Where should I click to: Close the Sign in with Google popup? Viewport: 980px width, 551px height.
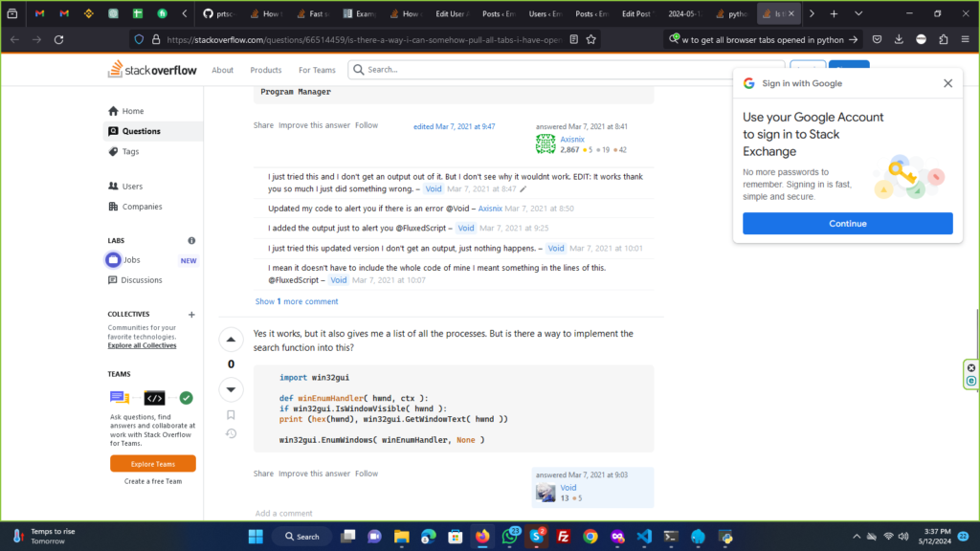click(947, 83)
